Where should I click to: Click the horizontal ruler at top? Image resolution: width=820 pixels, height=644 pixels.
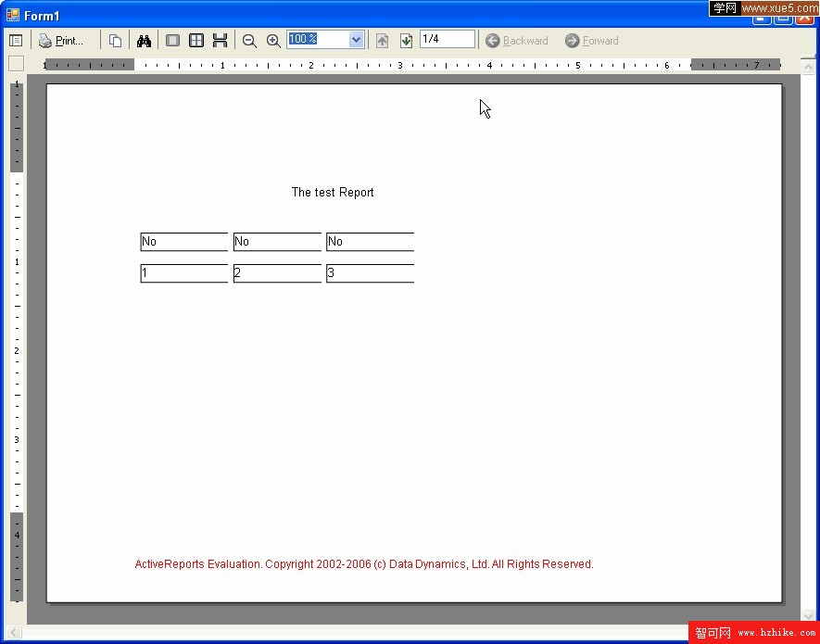tap(412, 65)
